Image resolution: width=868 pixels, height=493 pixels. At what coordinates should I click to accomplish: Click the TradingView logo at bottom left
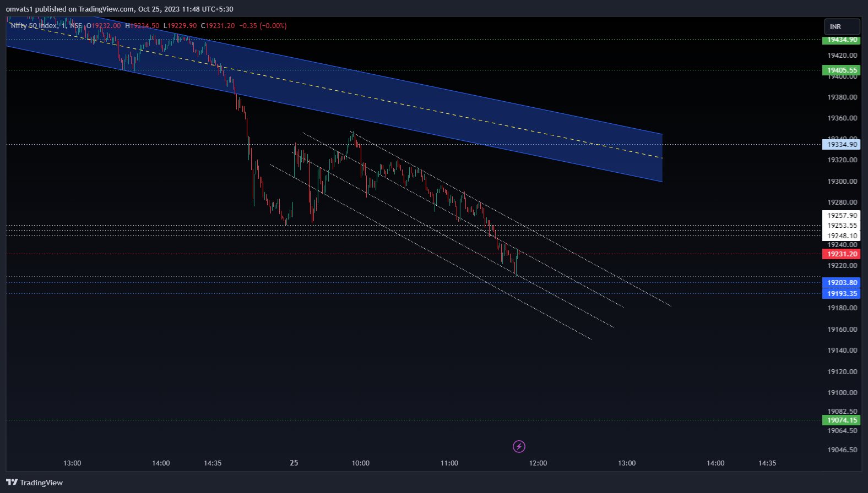point(34,483)
